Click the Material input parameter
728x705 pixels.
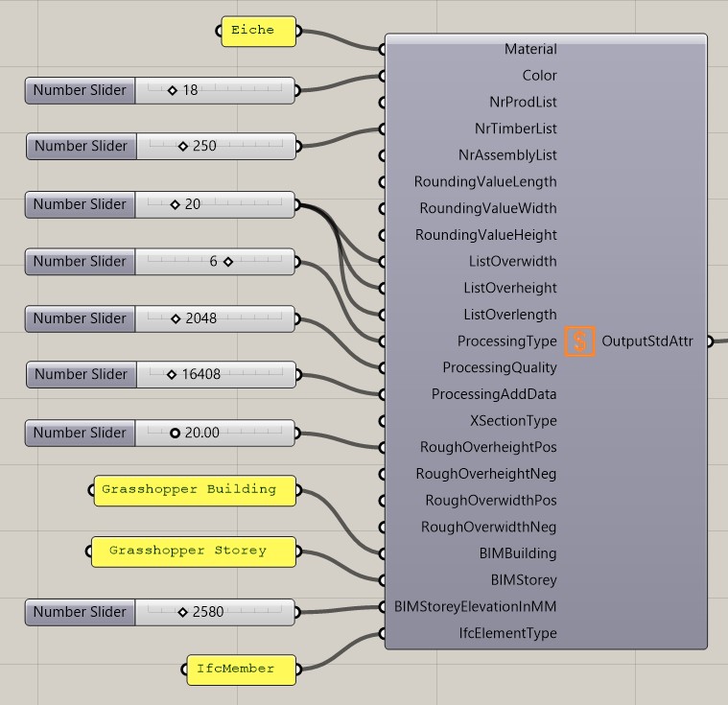point(530,49)
